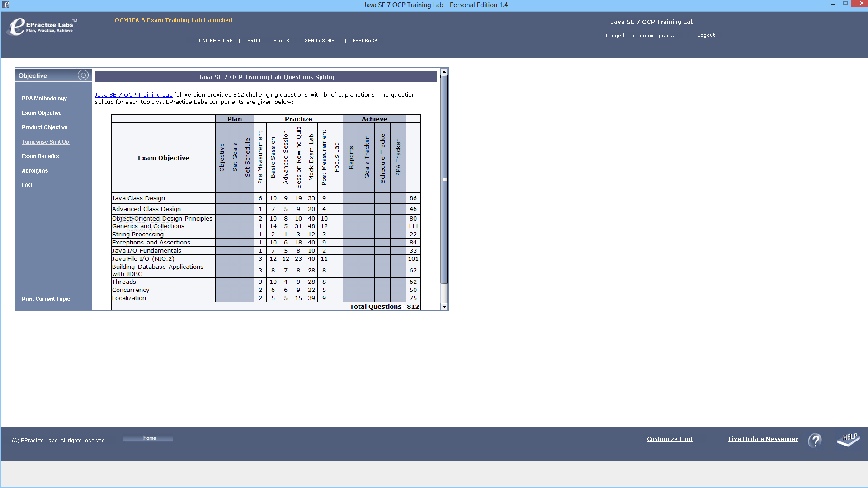Click the vertical scrollbar thumb

[x=444, y=179]
